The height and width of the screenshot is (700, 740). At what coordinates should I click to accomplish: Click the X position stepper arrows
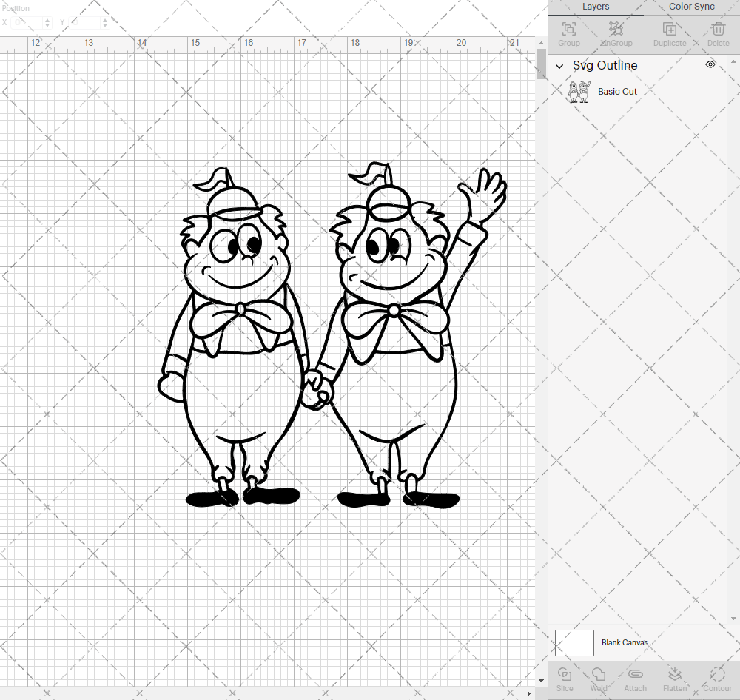(47, 23)
